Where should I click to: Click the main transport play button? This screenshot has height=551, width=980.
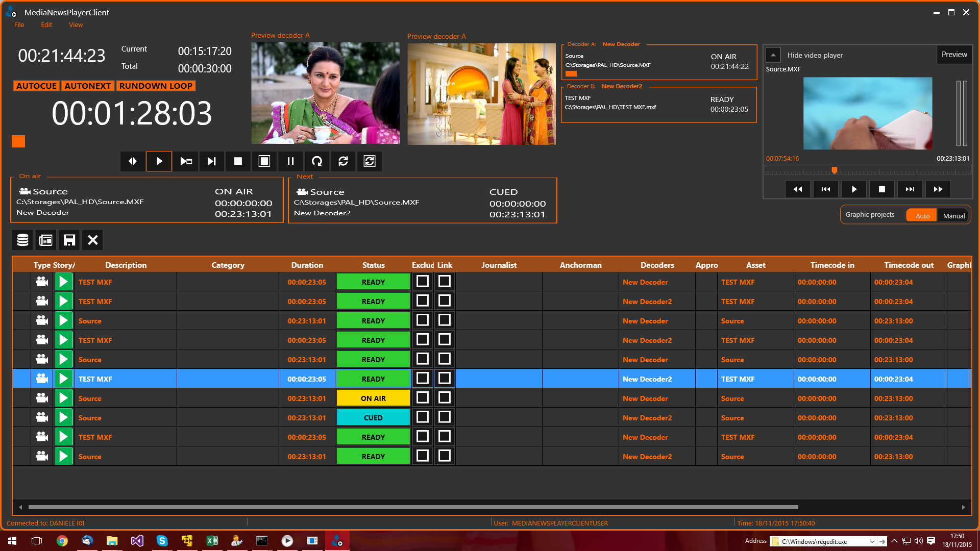point(159,161)
